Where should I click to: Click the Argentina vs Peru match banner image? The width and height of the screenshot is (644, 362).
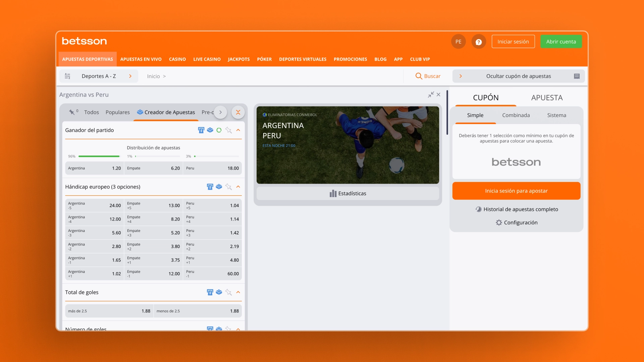[x=348, y=145]
